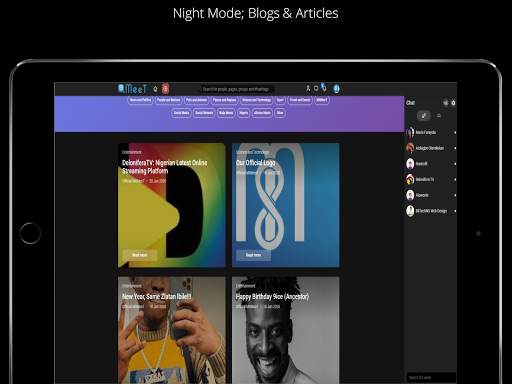The image size is (512, 384).
Task: Select the Sport category pill
Action: tap(280, 100)
